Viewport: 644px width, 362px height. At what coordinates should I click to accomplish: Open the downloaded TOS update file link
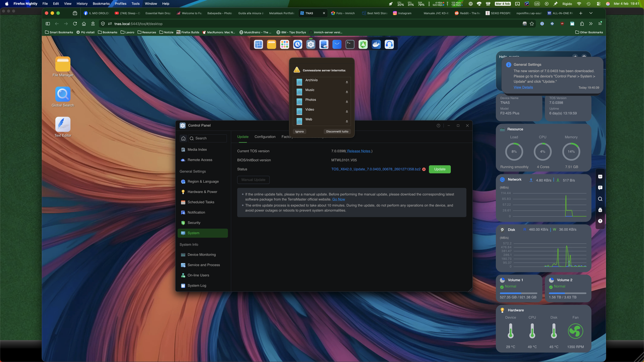(376, 169)
